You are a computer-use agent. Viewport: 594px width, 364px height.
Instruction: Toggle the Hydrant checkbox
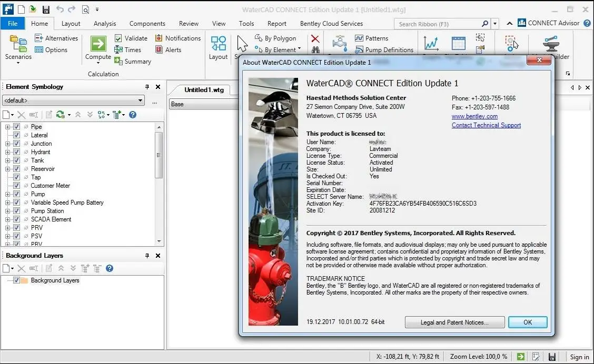point(16,152)
